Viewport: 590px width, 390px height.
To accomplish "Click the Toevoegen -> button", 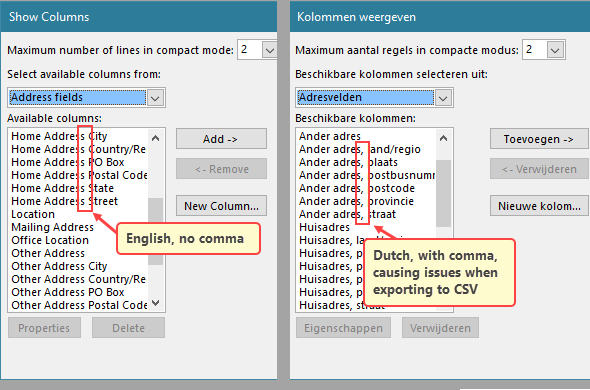I will pyautogui.click(x=539, y=139).
